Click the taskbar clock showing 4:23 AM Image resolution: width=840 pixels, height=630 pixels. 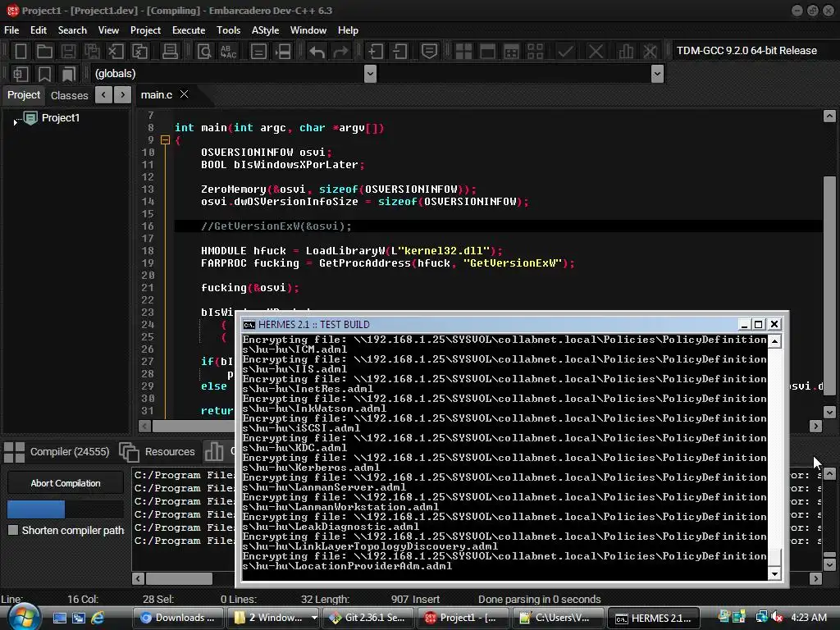pos(809,617)
